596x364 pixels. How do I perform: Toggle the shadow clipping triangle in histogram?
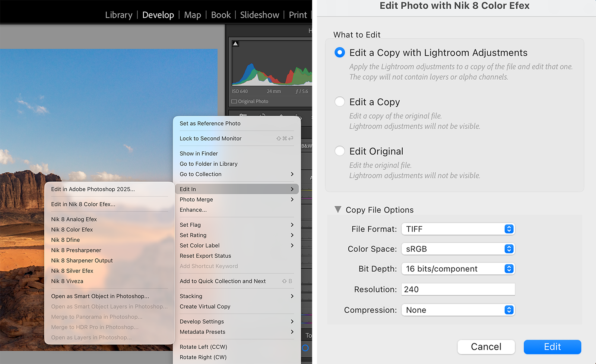235,44
